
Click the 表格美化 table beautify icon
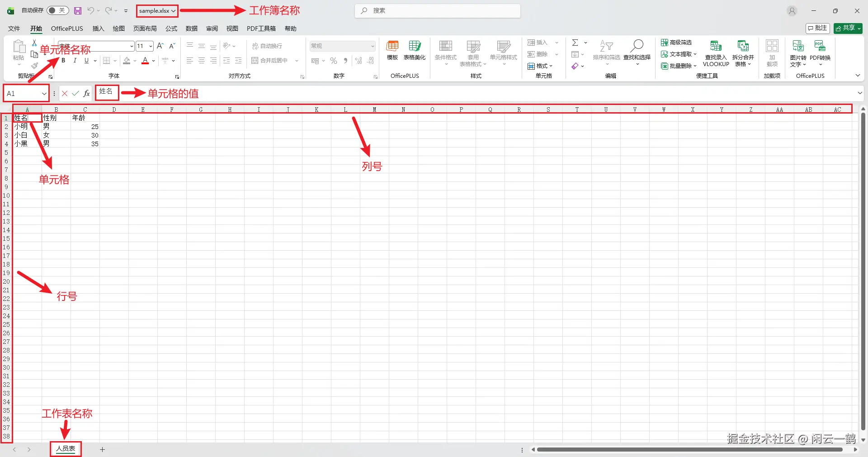(415, 50)
